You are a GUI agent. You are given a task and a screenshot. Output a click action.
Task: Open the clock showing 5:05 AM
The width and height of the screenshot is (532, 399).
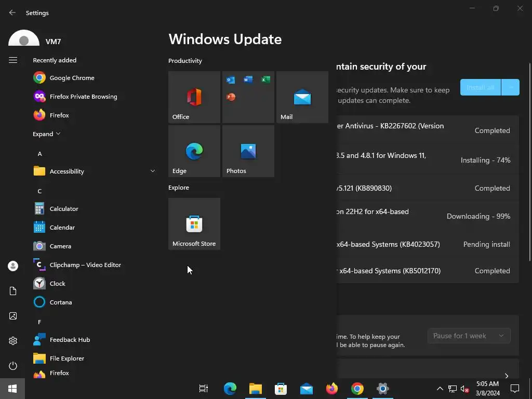[x=487, y=389]
